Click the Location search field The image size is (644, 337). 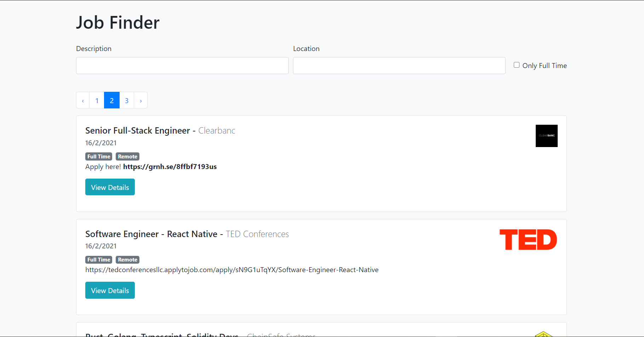pyautogui.click(x=399, y=66)
